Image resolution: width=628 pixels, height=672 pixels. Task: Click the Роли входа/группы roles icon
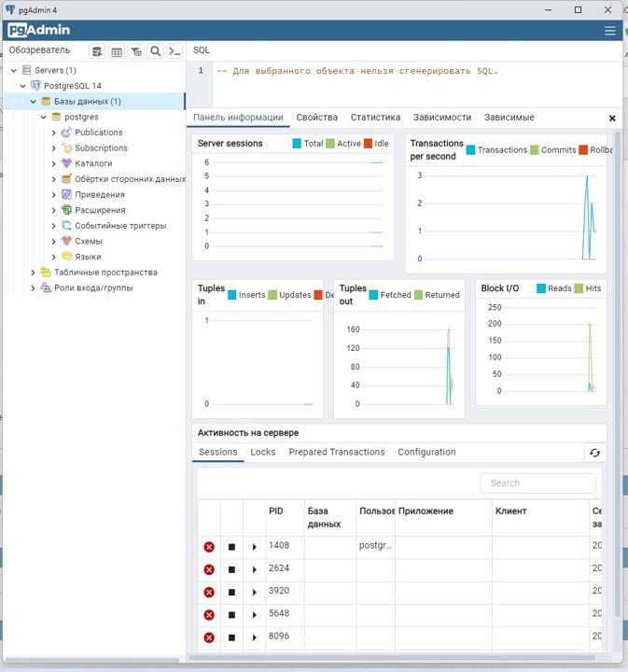[x=46, y=287]
